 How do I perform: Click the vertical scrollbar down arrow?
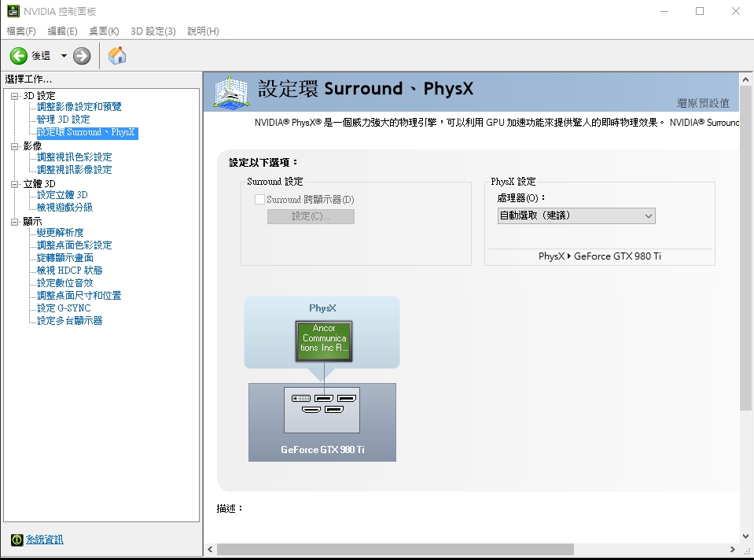[x=746, y=536]
